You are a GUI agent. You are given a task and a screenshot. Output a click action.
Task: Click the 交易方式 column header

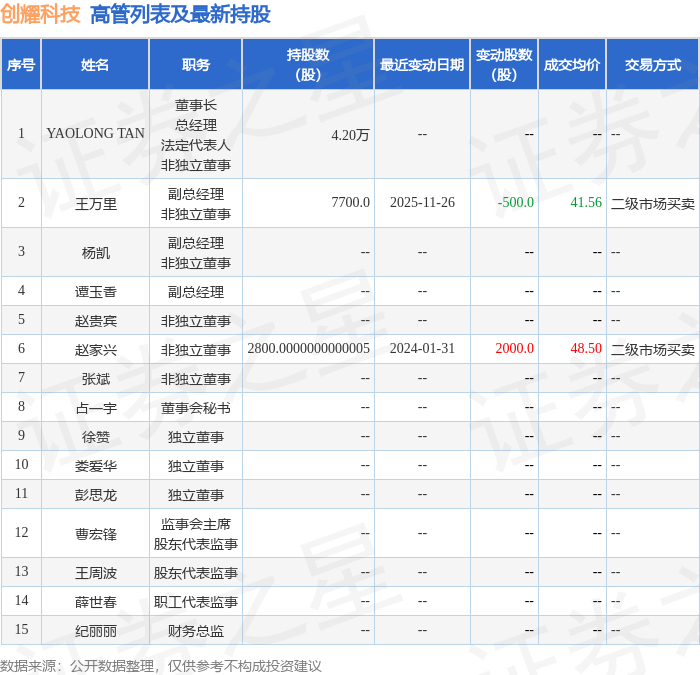click(653, 65)
